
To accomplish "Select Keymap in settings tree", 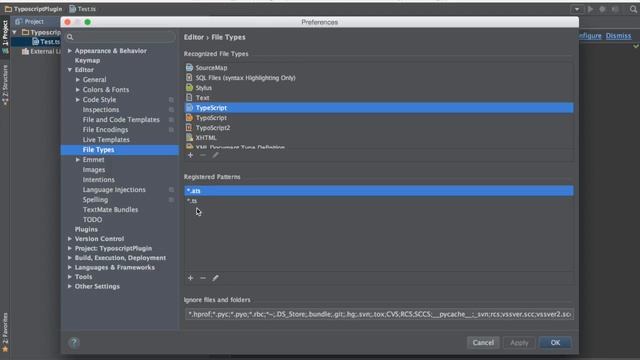I will (87, 60).
